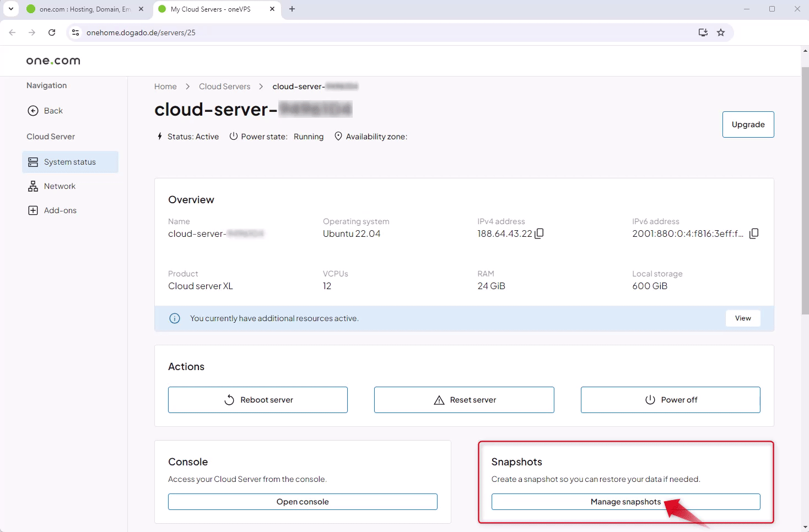
Task: Navigate to Cloud Servers breadcrumb
Action: point(224,86)
